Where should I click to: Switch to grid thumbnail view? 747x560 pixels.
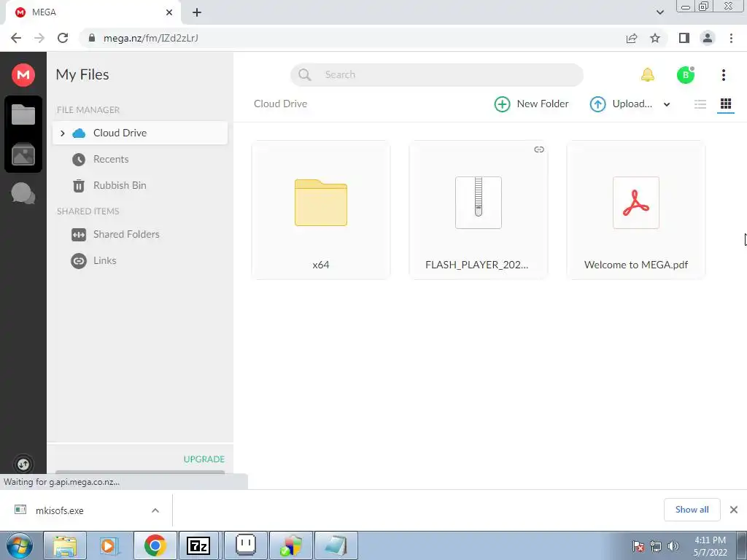click(726, 104)
